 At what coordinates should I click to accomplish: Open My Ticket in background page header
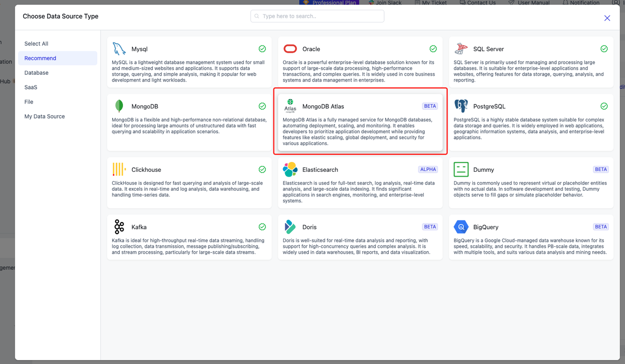[430, 2]
